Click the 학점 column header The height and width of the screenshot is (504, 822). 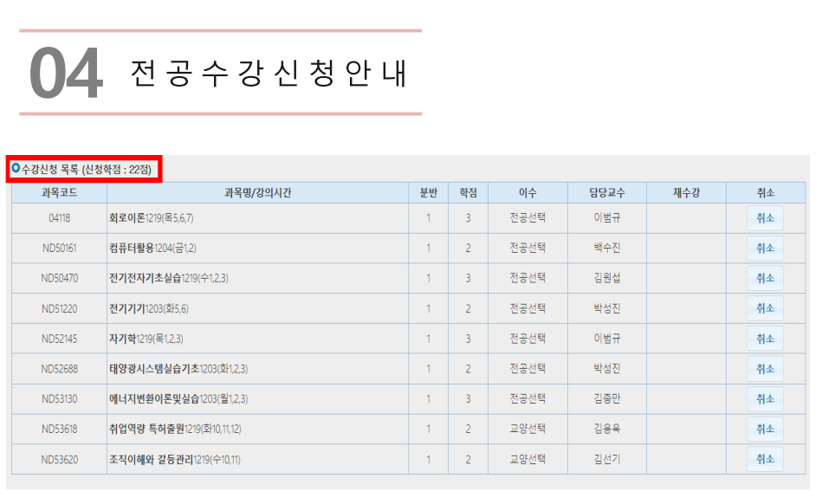[468, 193]
